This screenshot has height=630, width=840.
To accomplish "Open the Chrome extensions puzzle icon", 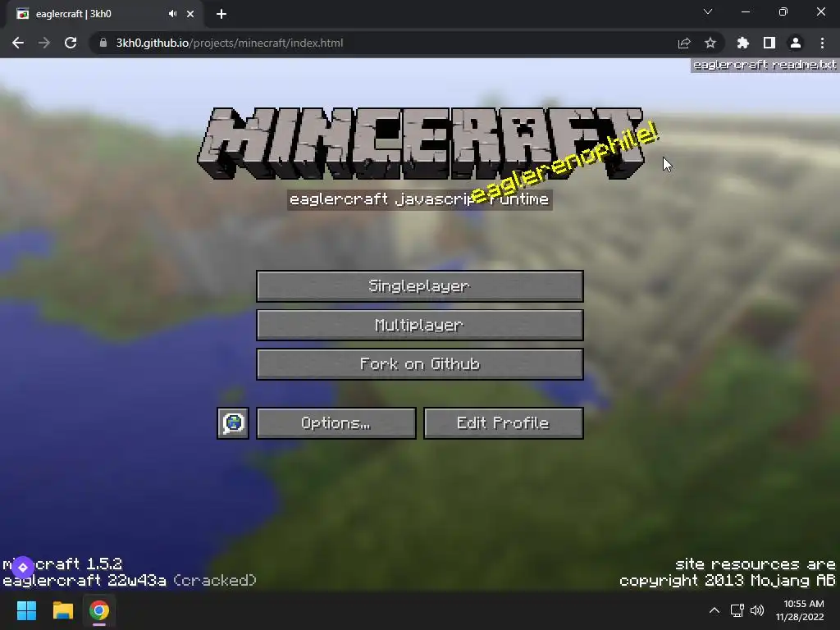I will (x=742, y=43).
